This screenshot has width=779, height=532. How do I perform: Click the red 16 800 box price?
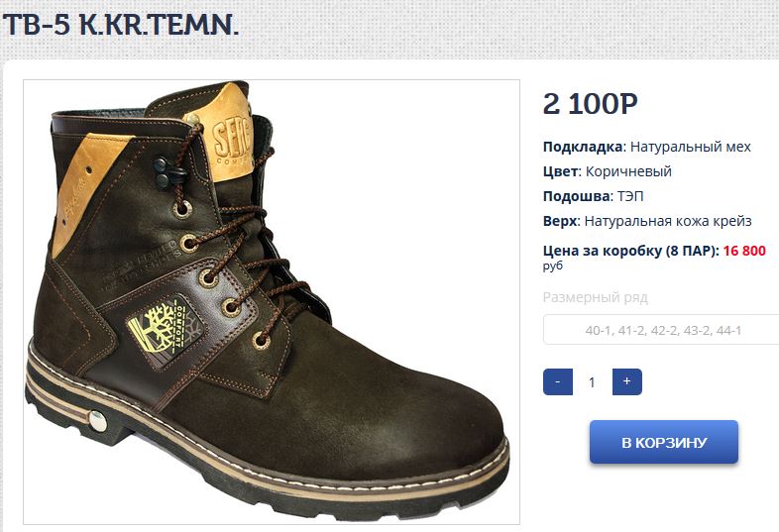tap(744, 251)
